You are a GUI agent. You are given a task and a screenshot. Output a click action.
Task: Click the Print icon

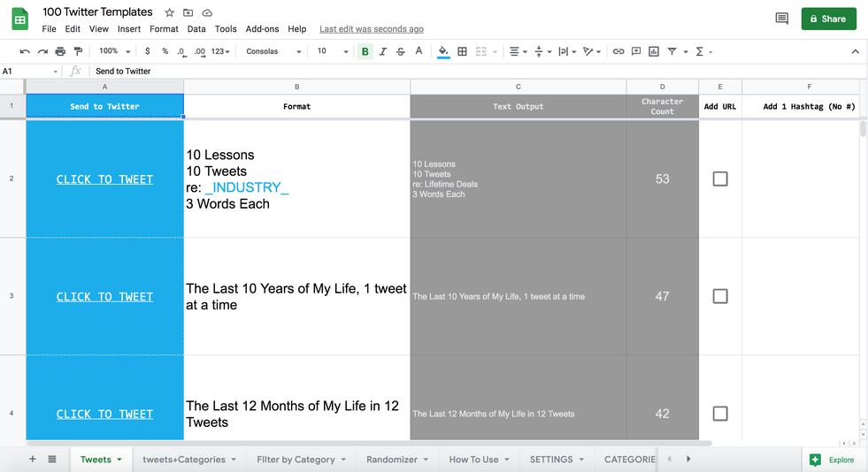[60, 52]
